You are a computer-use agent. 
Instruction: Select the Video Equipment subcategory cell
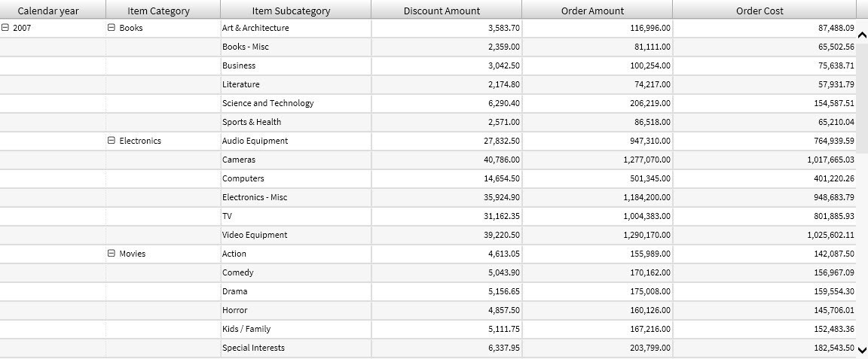[x=255, y=235]
